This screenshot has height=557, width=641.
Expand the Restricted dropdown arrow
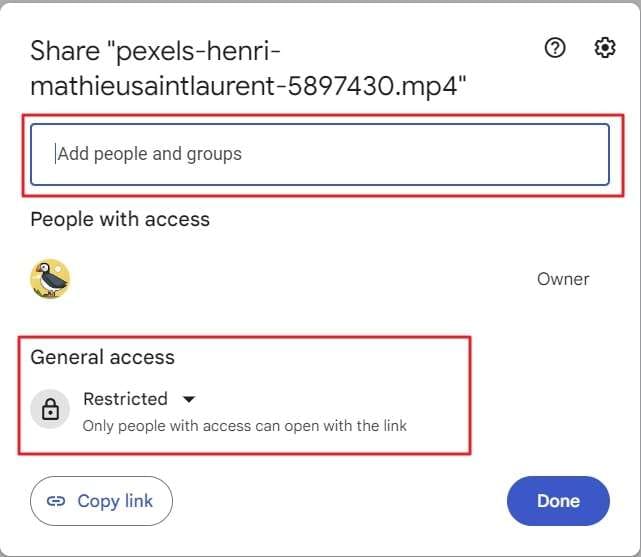(x=189, y=399)
